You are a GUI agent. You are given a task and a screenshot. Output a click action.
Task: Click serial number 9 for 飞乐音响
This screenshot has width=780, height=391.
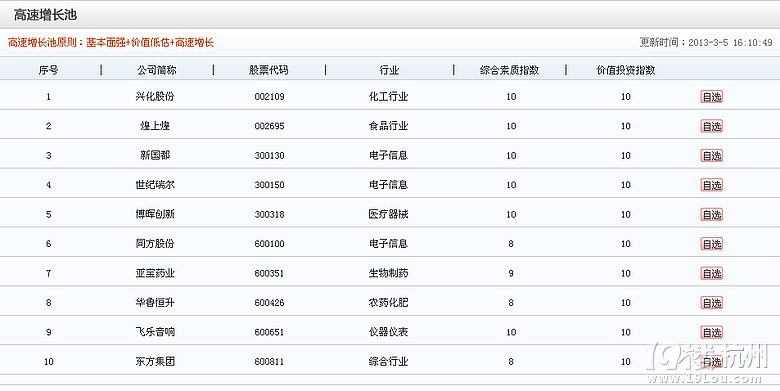tap(48, 332)
